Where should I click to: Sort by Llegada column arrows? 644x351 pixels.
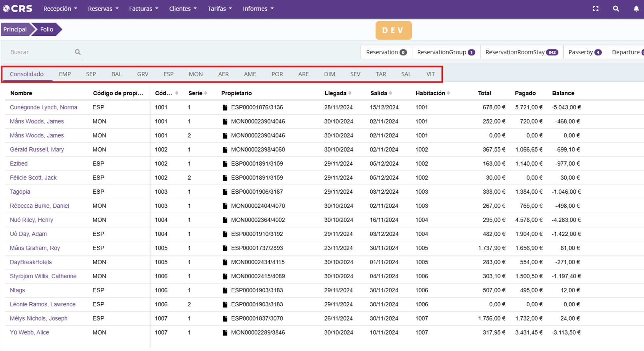click(350, 93)
